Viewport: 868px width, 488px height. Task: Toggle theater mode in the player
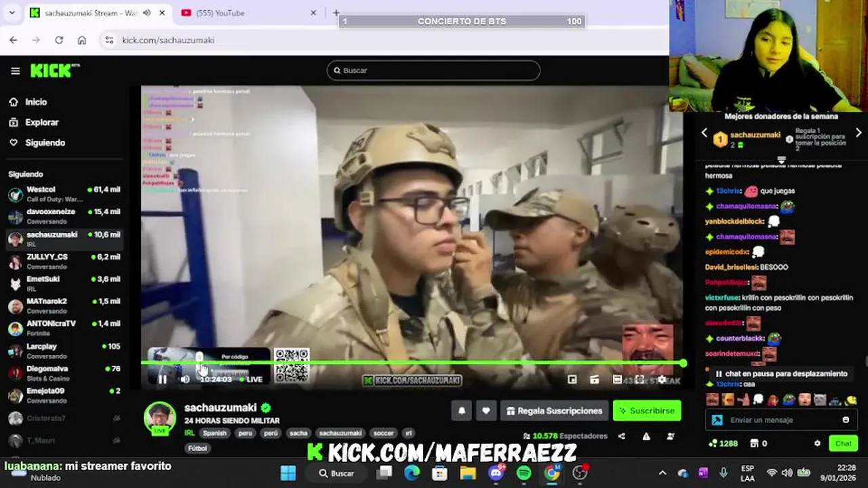(617, 380)
